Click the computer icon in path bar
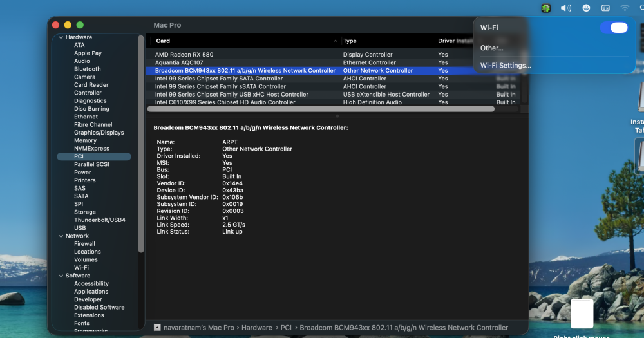This screenshot has height=338, width=644. click(x=157, y=328)
